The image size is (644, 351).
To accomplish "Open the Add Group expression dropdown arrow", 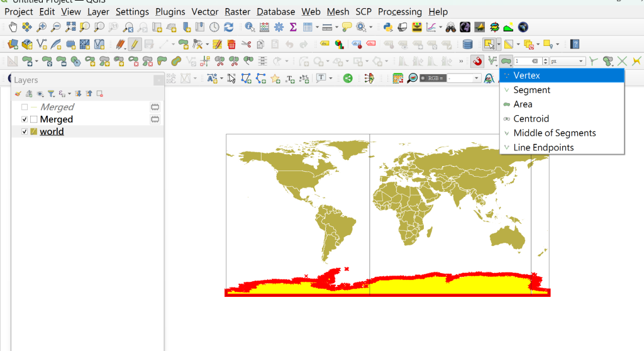I will point(69,94).
